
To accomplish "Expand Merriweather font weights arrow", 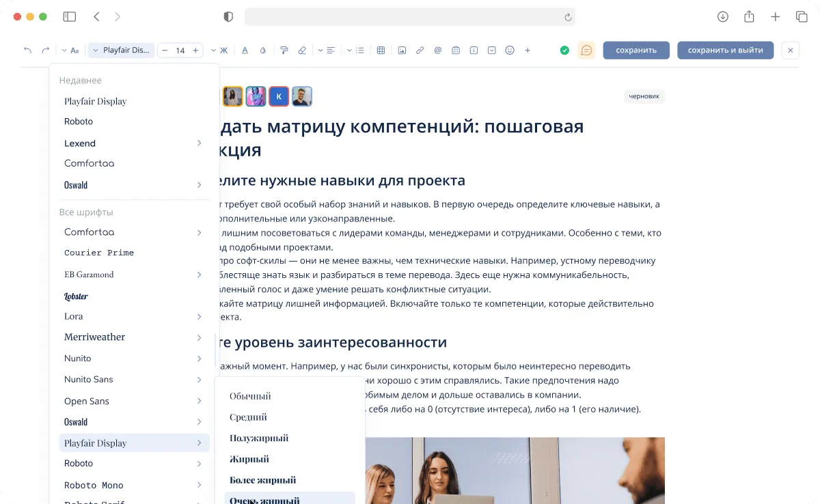I will point(199,337).
